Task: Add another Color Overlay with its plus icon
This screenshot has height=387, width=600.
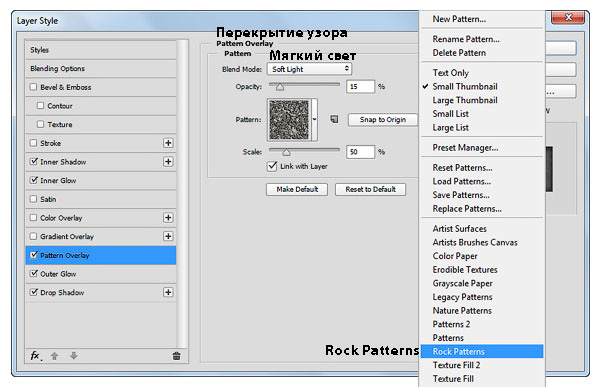Action: (168, 218)
